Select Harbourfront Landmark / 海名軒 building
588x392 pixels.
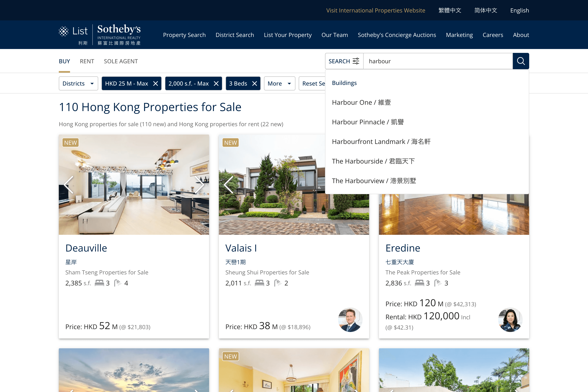point(381,141)
